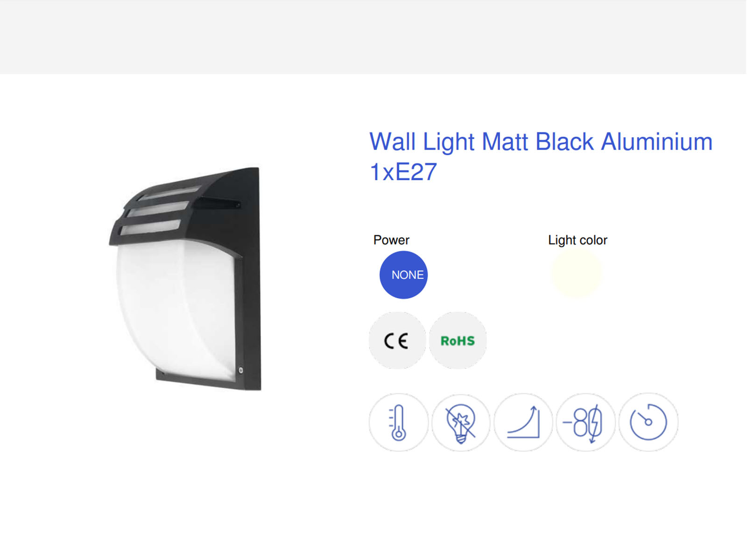The image size is (747, 560).
Task: Open the wall light product image
Action: tap(186, 279)
